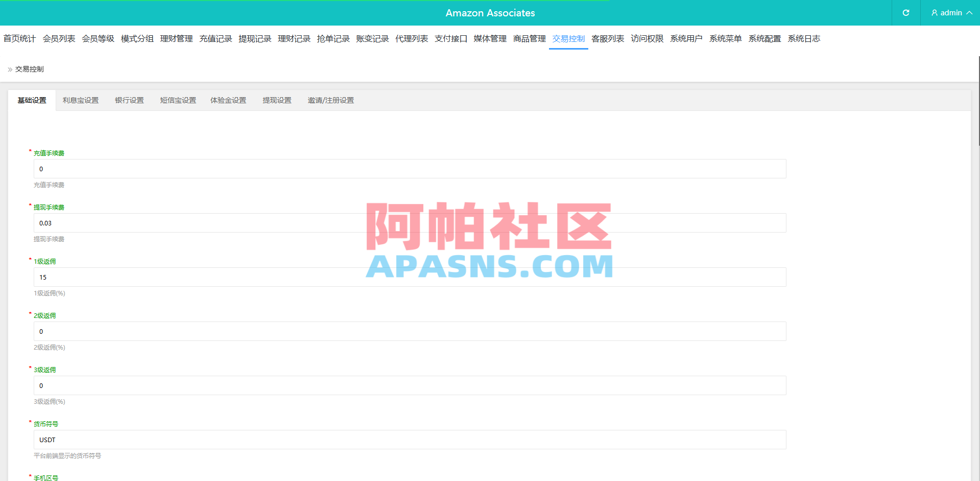Click the 体验金设置 tab

pyautogui.click(x=228, y=100)
